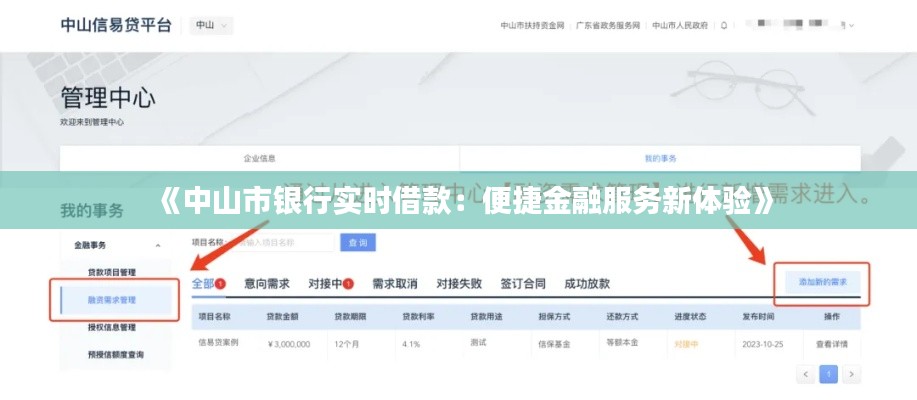The image size is (917, 400).
Task: Click the 测试 loan purpose cell
Action: click(x=478, y=342)
